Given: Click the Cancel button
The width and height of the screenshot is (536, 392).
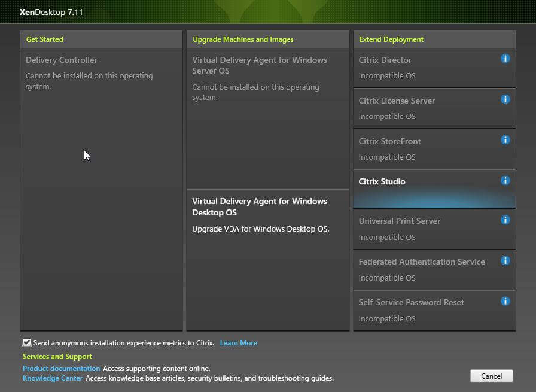Looking at the screenshot, I should pyautogui.click(x=492, y=376).
